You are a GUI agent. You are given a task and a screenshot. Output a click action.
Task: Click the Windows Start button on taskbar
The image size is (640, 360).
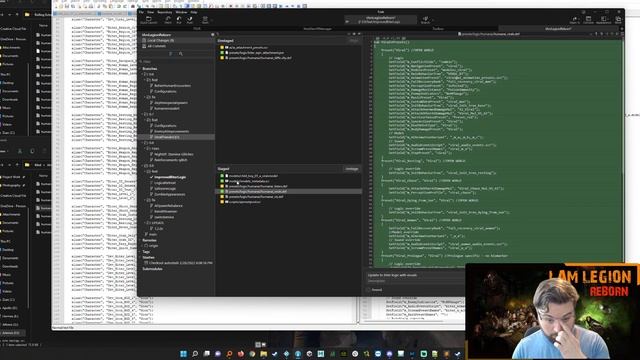(x=183, y=353)
